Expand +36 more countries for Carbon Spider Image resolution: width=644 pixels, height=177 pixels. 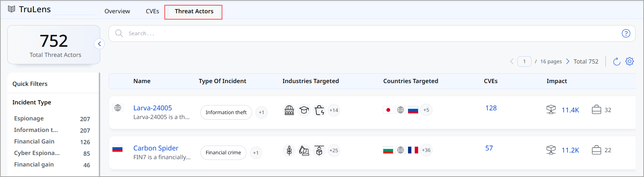point(426,150)
